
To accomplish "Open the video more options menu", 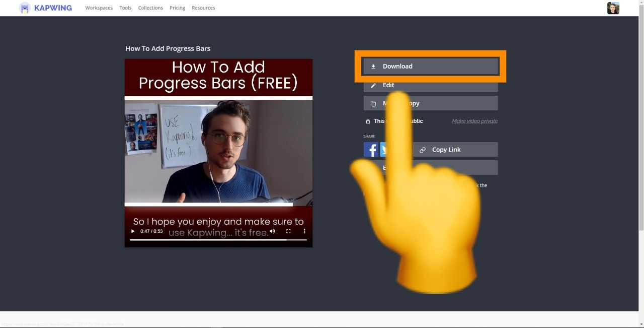I will pos(304,231).
